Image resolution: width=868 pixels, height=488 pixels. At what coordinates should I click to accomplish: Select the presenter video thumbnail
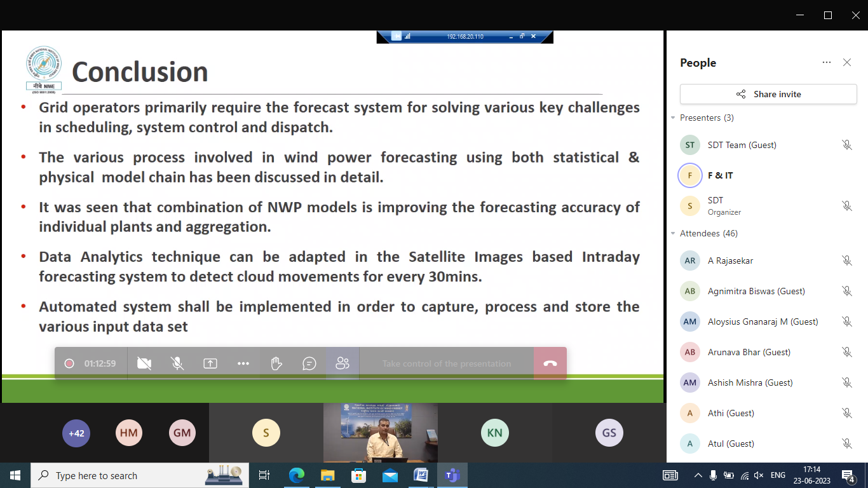(x=380, y=433)
